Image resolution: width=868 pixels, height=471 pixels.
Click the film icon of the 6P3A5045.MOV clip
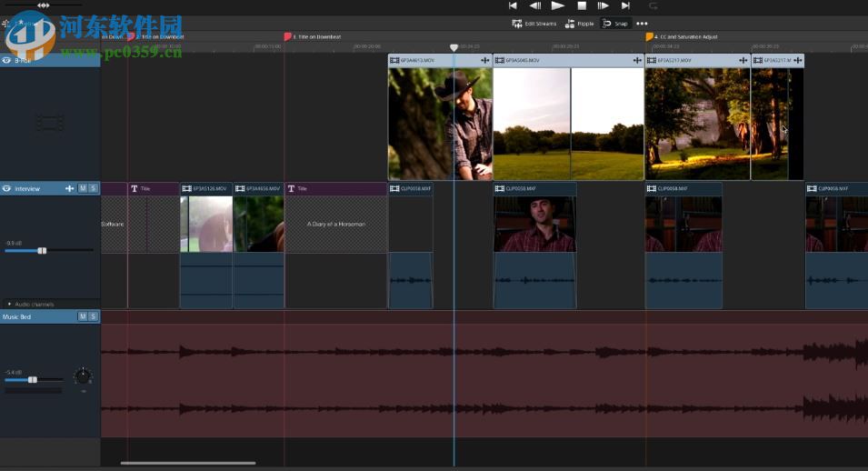coord(499,60)
